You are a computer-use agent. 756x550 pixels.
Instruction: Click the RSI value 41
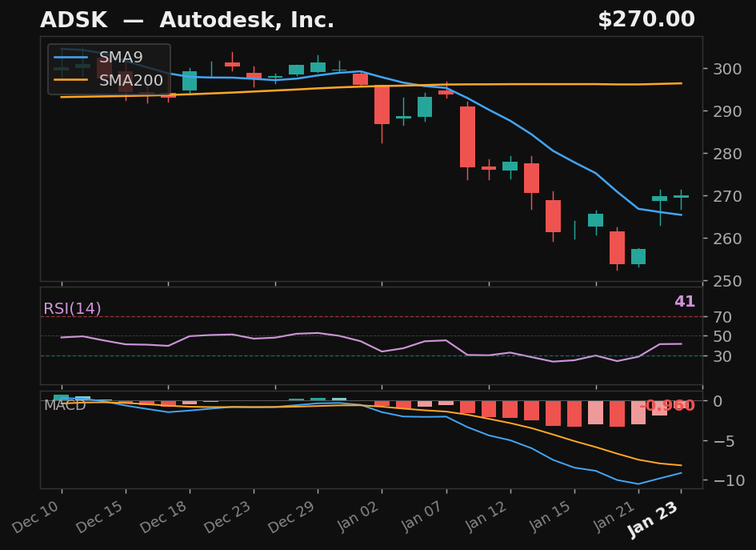[685, 302]
